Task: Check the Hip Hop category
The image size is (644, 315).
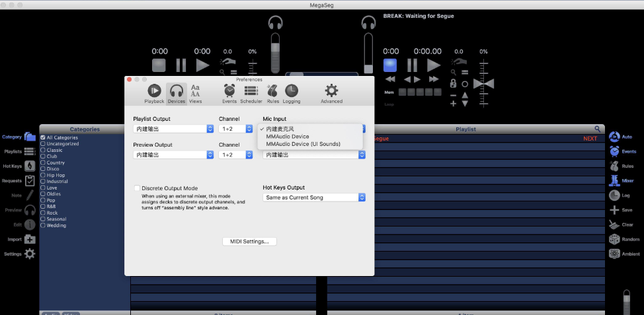Action: pos(43,175)
